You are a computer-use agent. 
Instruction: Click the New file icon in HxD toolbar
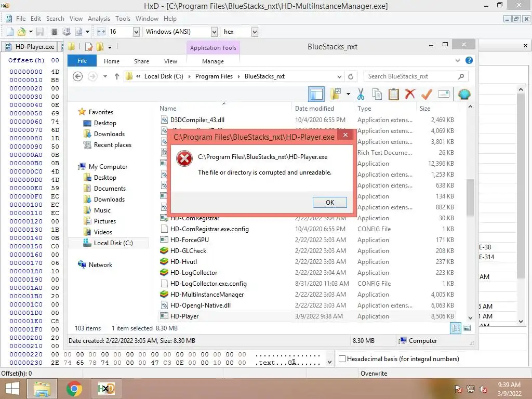point(10,32)
